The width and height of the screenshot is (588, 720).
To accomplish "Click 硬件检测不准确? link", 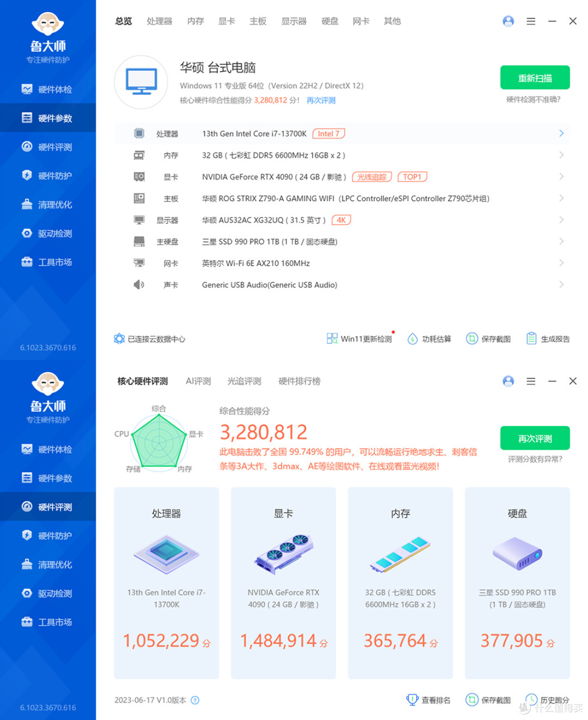I will [x=534, y=100].
